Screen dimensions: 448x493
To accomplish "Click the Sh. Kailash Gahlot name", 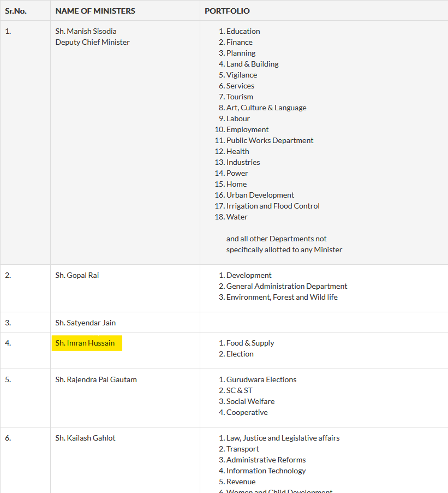I will click(x=85, y=438).
